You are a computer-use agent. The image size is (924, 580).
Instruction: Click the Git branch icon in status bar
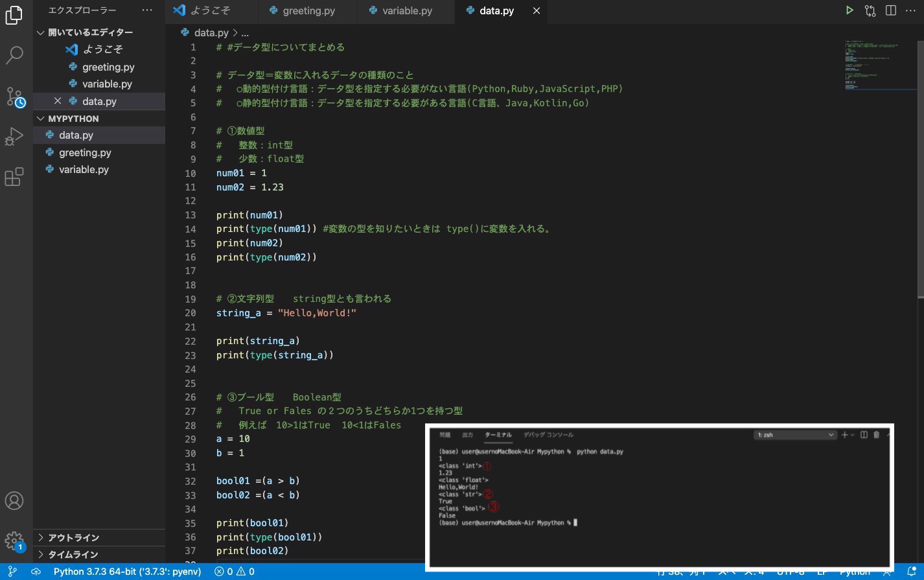12,572
